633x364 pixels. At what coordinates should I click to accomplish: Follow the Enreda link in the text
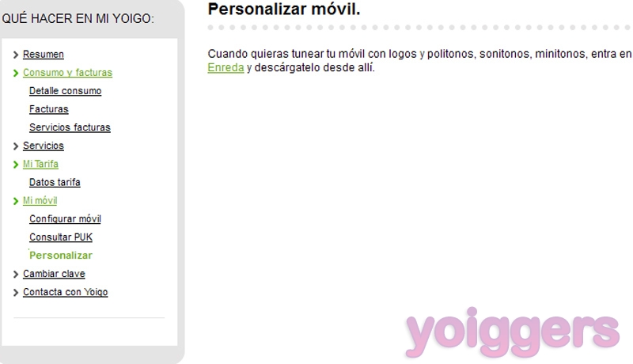point(226,67)
